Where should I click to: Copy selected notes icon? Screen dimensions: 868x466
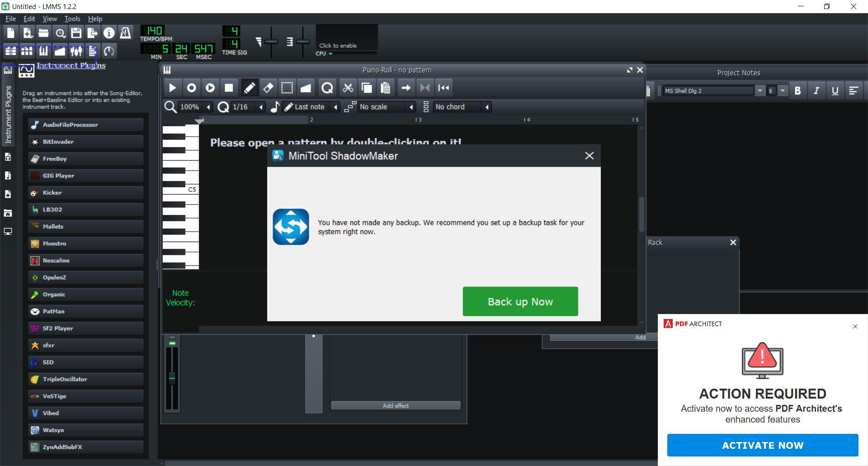pyautogui.click(x=367, y=88)
